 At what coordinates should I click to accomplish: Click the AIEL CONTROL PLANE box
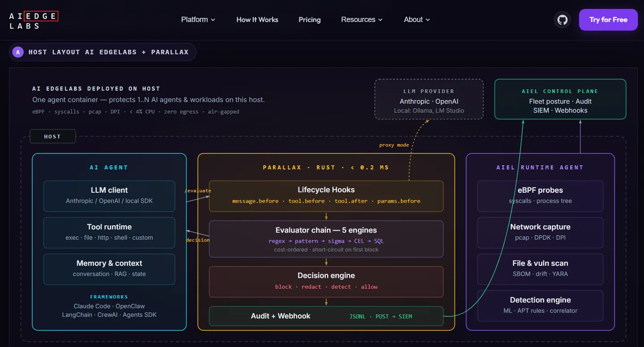point(560,99)
